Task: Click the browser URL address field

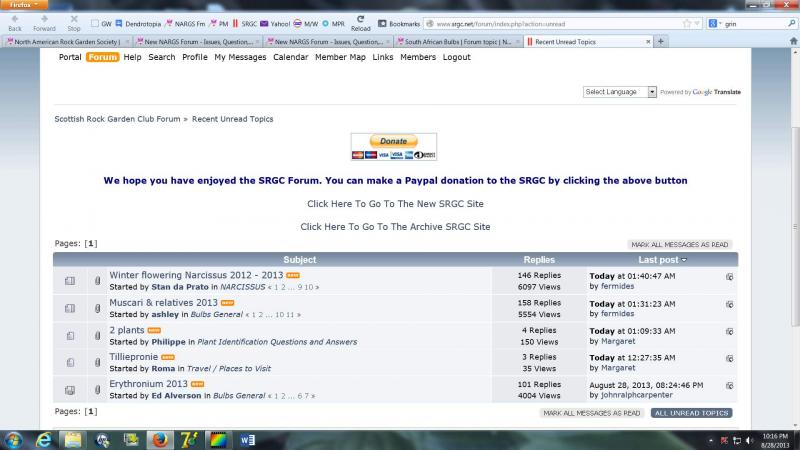Action: click(x=550, y=23)
